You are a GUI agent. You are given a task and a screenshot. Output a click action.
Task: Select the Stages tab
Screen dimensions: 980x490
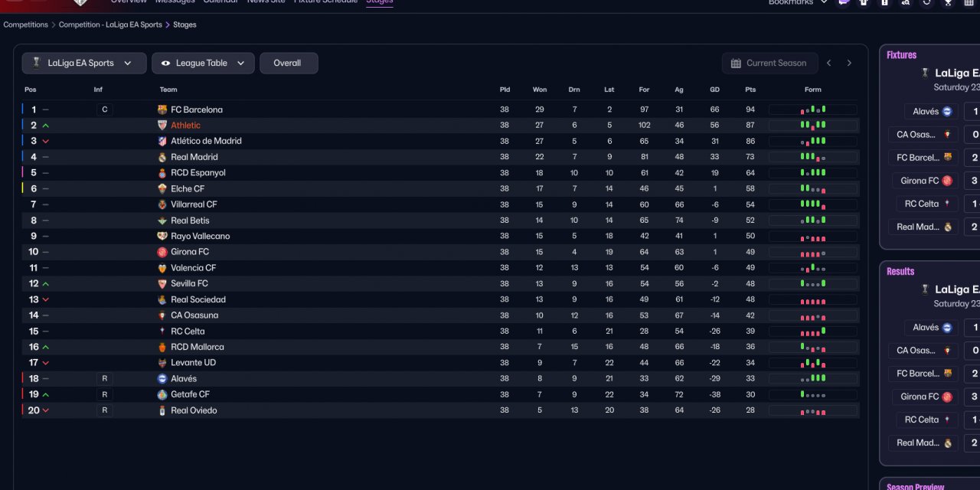click(380, 2)
